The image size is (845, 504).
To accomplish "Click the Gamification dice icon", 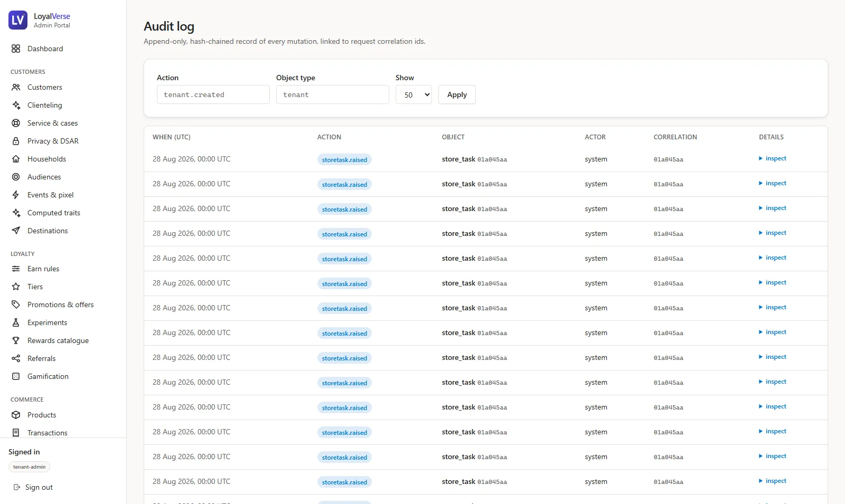I will tap(16, 376).
